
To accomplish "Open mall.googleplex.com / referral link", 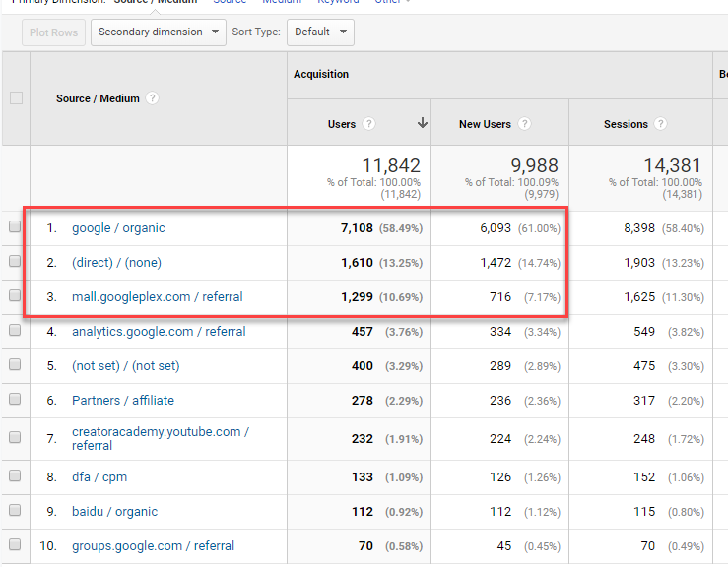I will pos(157,297).
